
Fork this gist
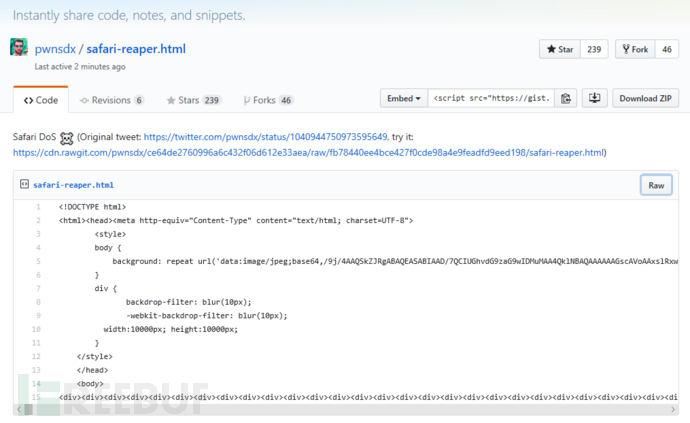pos(635,49)
